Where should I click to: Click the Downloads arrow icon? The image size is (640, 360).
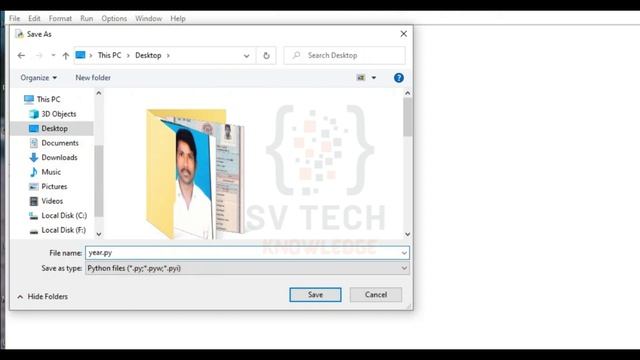point(33,158)
